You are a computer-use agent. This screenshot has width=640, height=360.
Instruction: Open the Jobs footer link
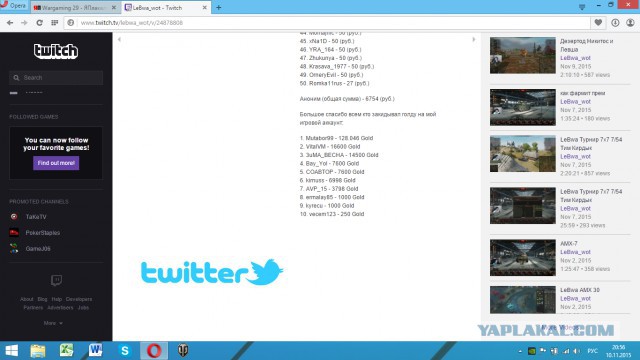pos(83,308)
